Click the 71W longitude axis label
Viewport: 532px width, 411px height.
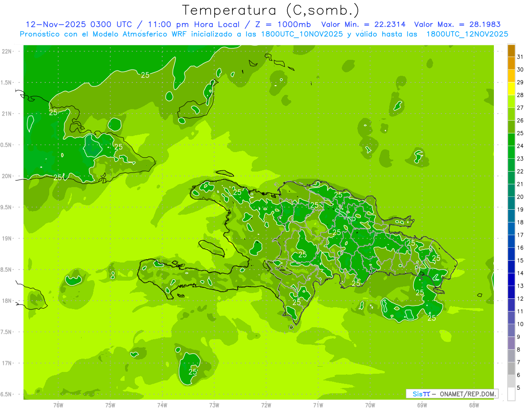(x=318, y=405)
